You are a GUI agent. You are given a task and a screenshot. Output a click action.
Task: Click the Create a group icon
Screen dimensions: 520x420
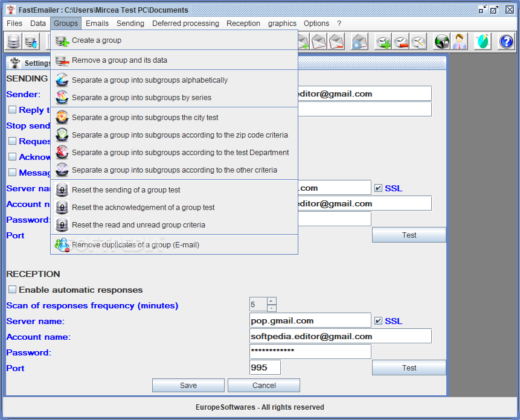pos(62,40)
